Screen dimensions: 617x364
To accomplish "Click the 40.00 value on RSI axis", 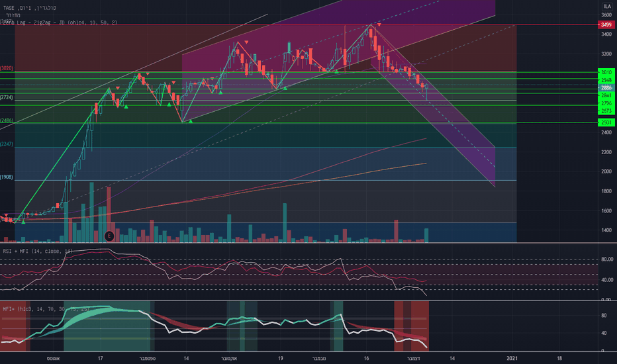I will pyautogui.click(x=607, y=280).
